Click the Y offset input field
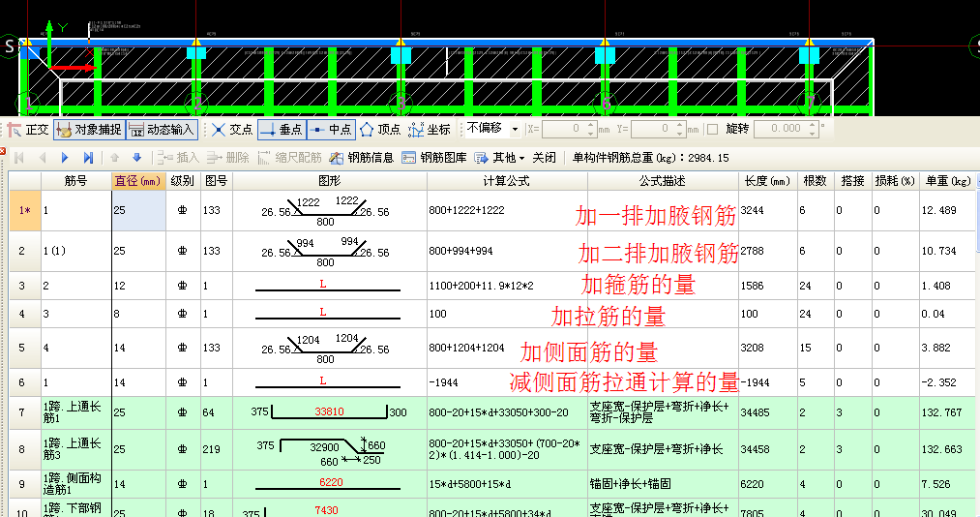This screenshot has height=517, width=980. (652, 129)
